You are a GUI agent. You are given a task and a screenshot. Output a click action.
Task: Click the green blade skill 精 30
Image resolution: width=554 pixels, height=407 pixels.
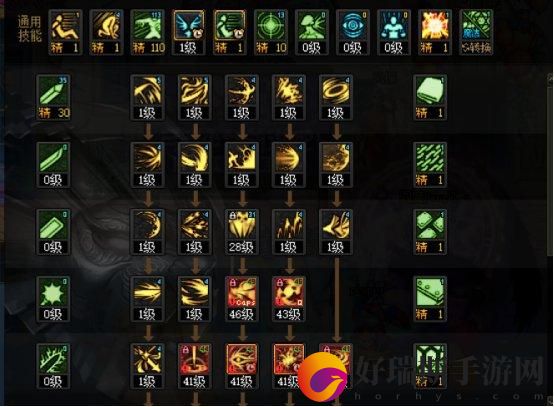coord(53,98)
